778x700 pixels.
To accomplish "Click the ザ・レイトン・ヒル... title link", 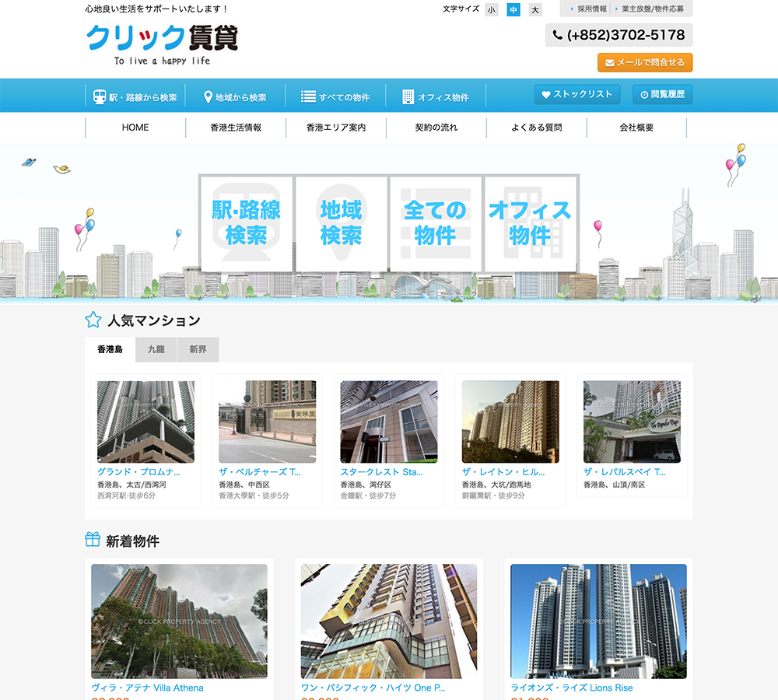I will (x=503, y=472).
